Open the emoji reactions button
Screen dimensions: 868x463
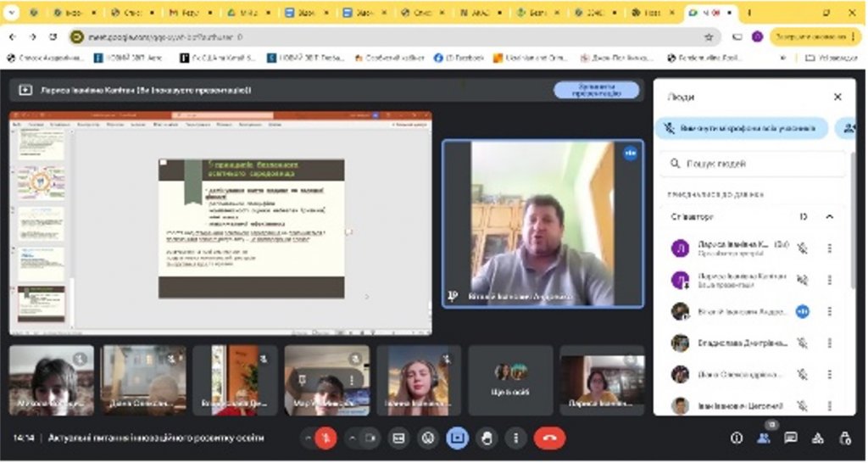(x=428, y=438)
